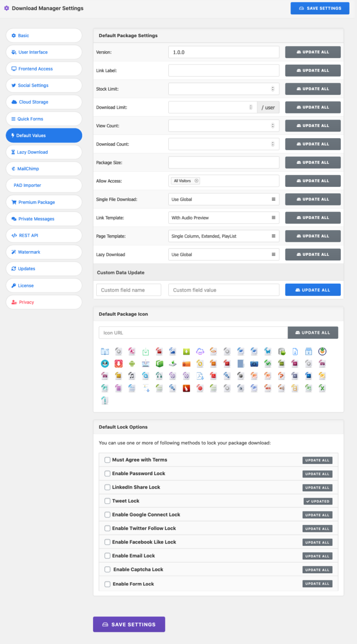Open the Link Template dropdown
The image size is (357, 644).
[224, 218]
